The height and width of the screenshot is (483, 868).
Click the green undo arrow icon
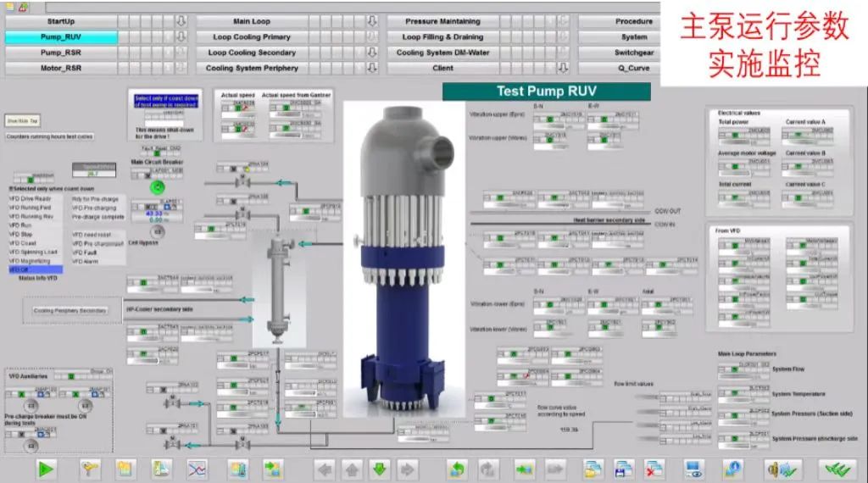459,469
